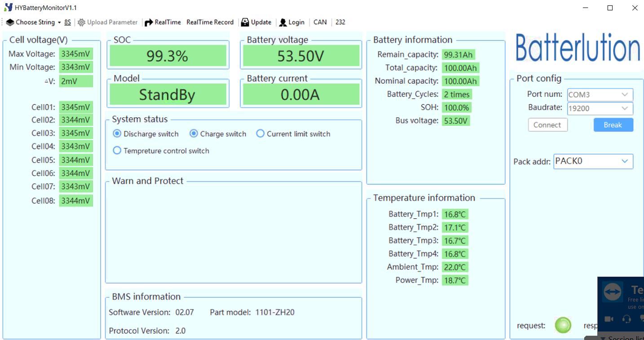Viewport: 644px width, 340px height.
Task: Expand the Choose String dropdown arrow
Action: pos(59,22)
